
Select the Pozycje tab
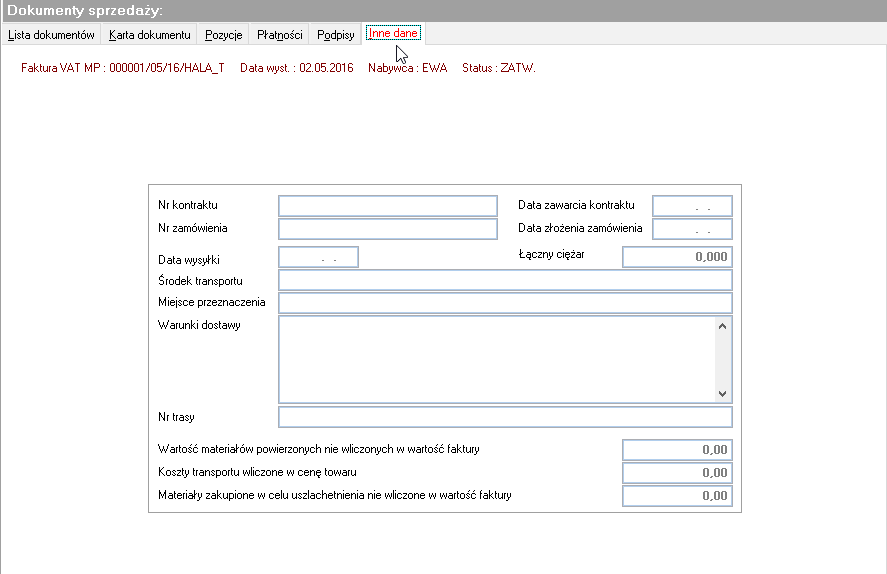(223, 34)
